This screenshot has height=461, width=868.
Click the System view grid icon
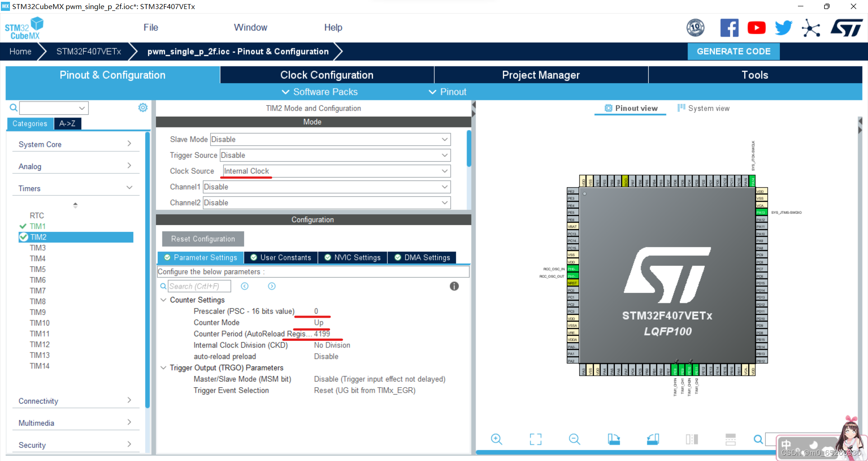click(681, 108)
